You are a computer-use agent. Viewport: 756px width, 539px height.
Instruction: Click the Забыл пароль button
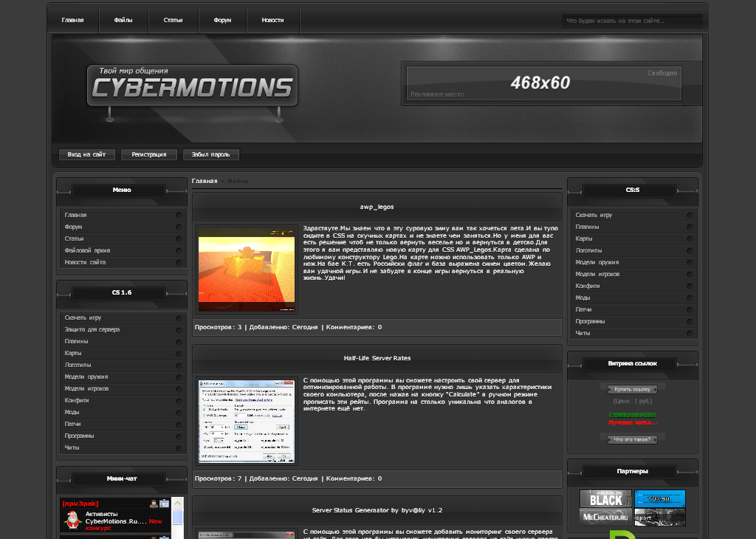click(x=210, y=154)
